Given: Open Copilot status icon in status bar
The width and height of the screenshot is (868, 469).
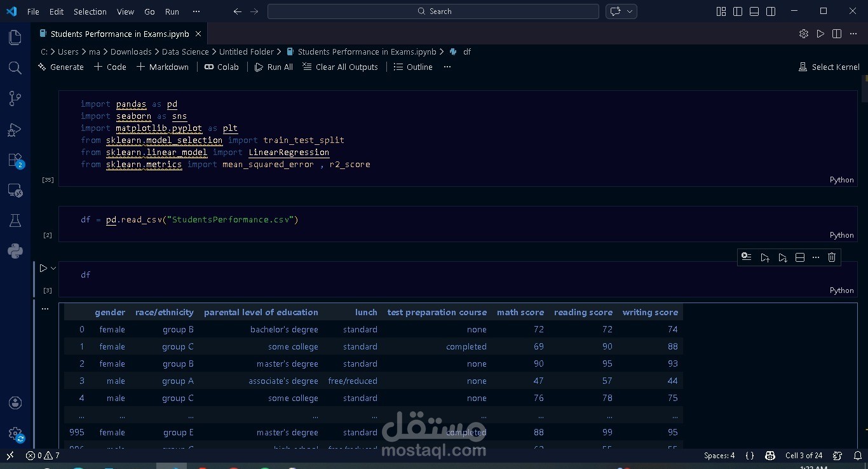Looking at the screenshot, I should [770, 455].
